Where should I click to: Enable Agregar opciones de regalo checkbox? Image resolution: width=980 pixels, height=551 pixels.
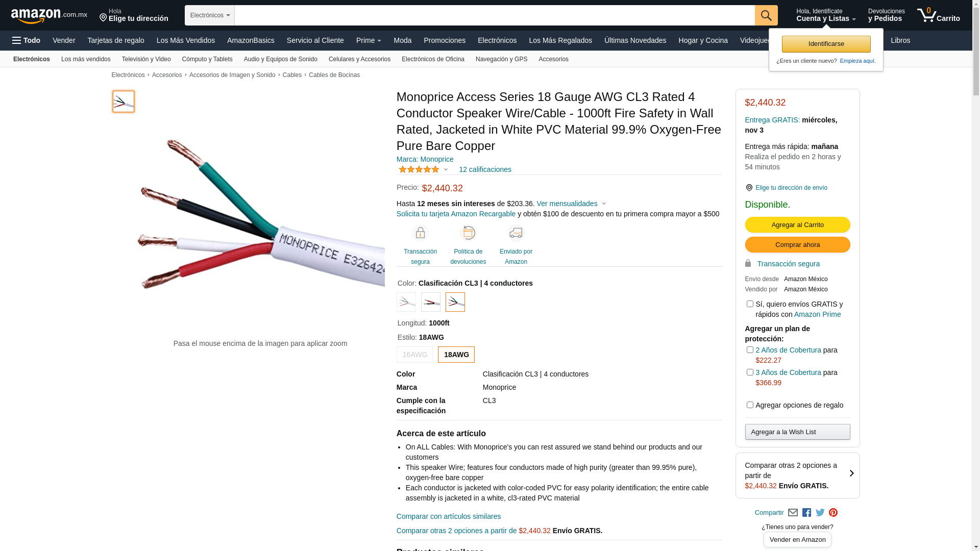coord(750,405)
